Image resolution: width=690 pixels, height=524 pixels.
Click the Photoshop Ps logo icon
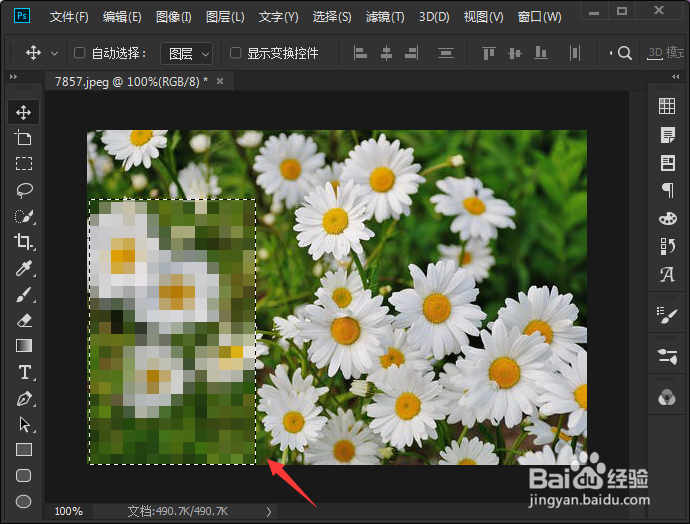click(22, 16)
